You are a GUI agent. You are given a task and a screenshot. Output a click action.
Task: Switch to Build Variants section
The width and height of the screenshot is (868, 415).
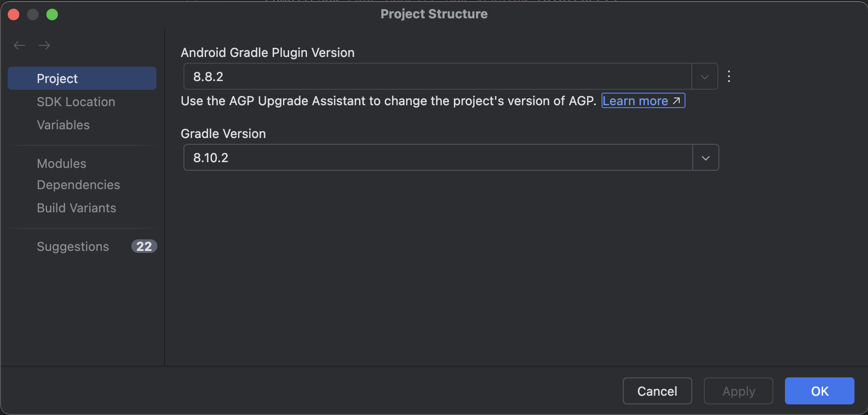(x=76, y=208)
